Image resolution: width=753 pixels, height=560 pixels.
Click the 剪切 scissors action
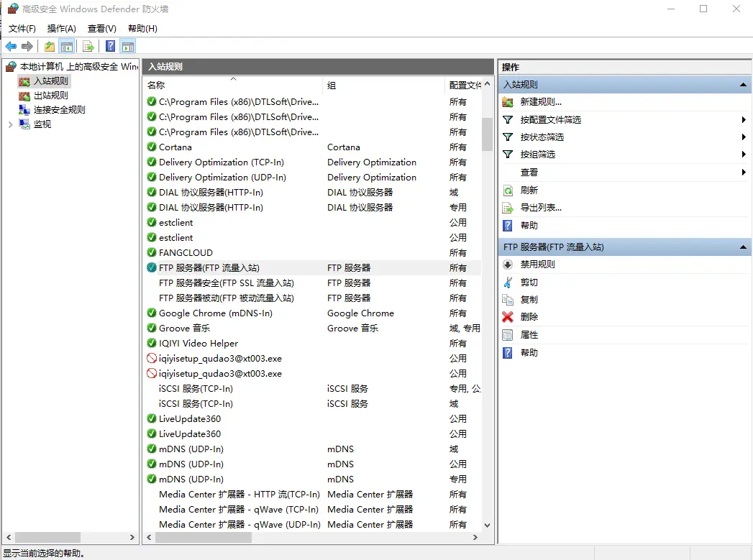pyautogui.click(x=529, y=283)
